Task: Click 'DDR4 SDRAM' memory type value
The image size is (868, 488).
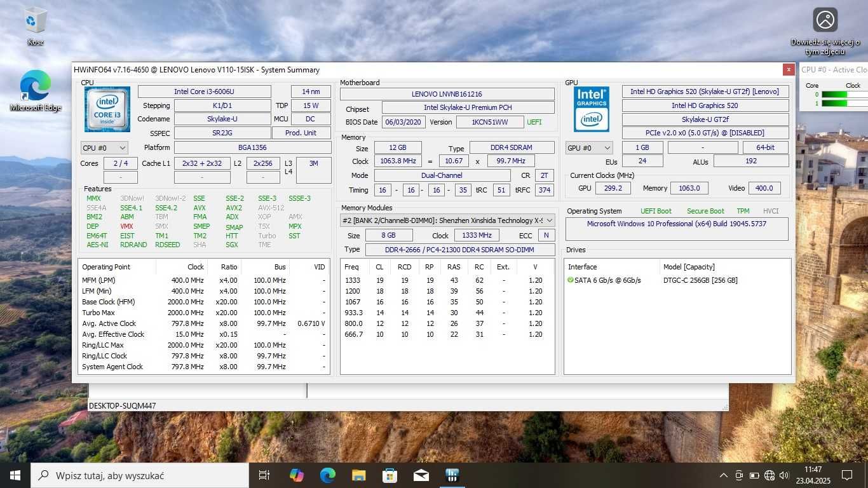Action: (512, 147)
